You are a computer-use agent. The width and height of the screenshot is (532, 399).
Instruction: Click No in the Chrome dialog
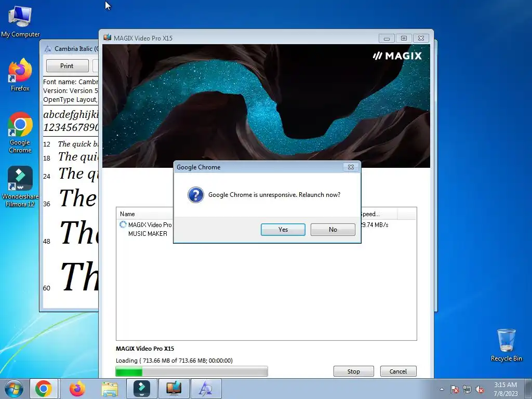pos(333,230)
